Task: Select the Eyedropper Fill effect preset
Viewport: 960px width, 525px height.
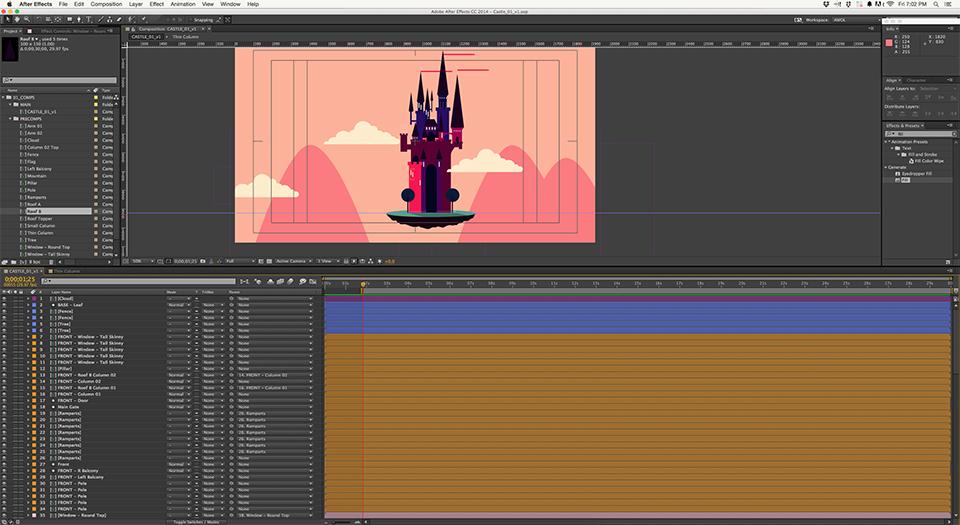Action: (917, 174)
